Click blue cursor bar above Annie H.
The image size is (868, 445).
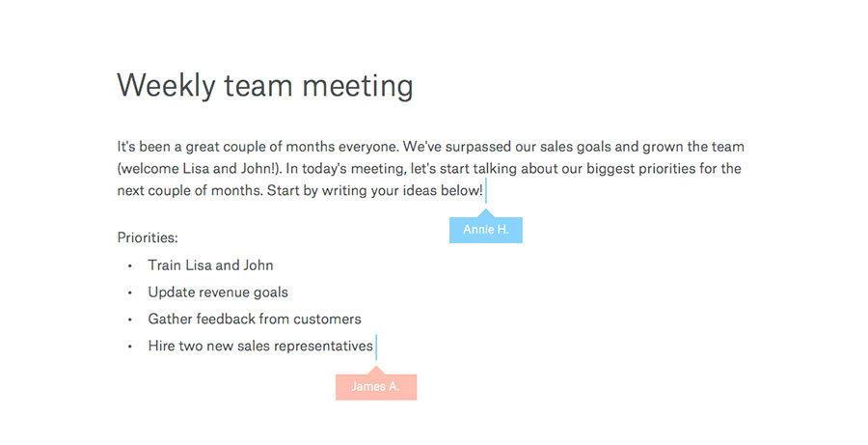[x=486, y=190]
